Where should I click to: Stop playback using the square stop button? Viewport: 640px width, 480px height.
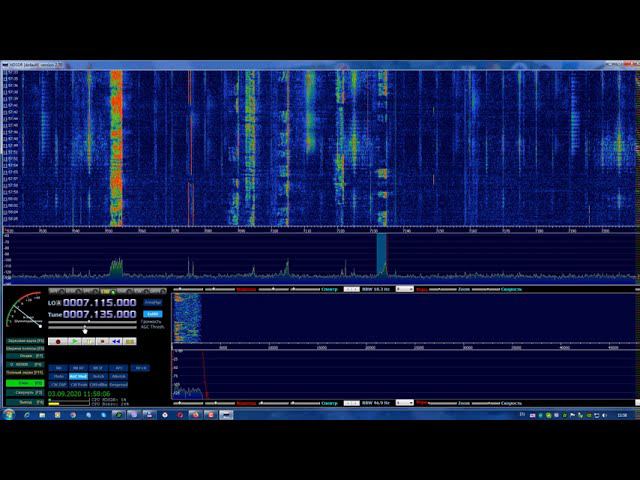[102, 341]
